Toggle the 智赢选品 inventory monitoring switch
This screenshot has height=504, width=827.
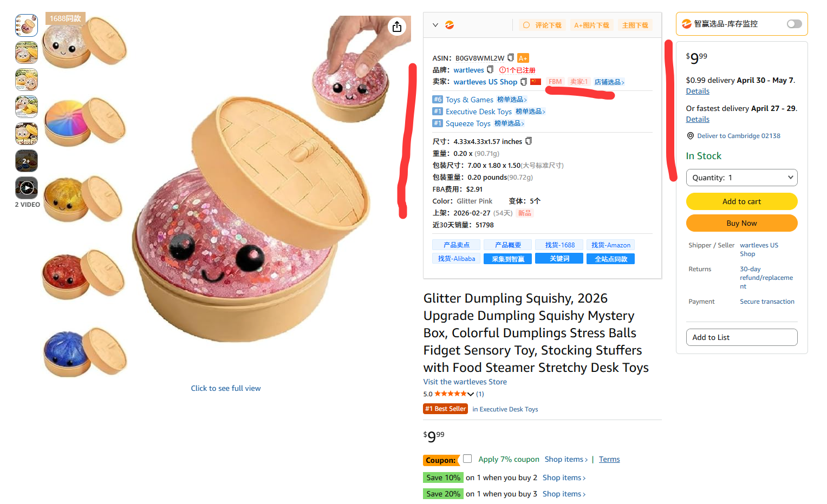tap(794, 24)
